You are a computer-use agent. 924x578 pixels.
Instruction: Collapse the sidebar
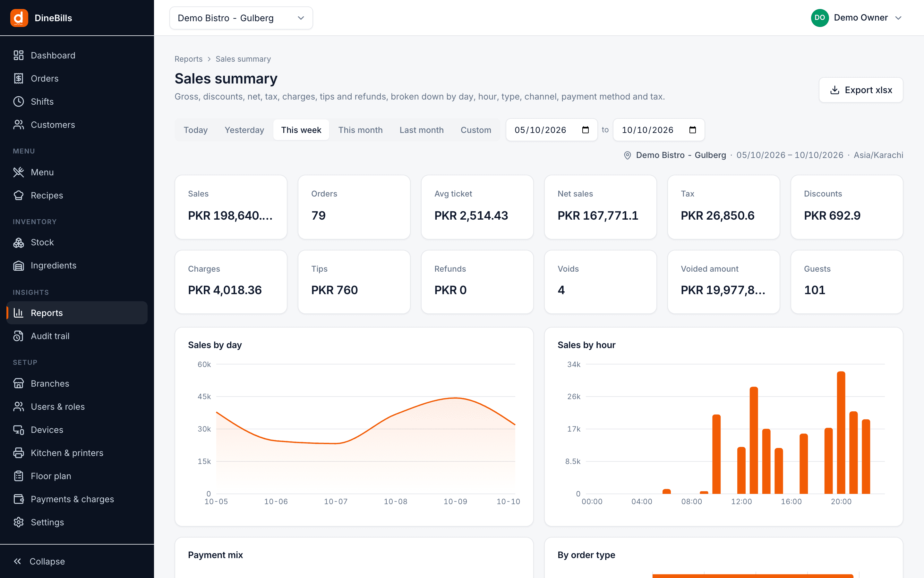(77, 561)
